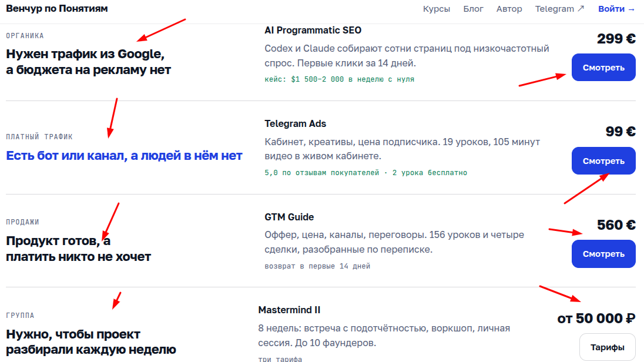Click Смотреть for the GTM Guide
This screenshot has height=362, width=644.
coord(603,254)
